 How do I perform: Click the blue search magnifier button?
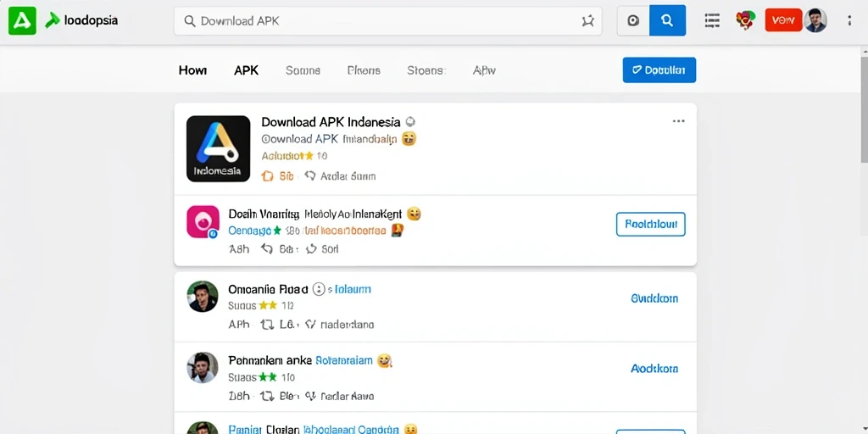(668, 20)
